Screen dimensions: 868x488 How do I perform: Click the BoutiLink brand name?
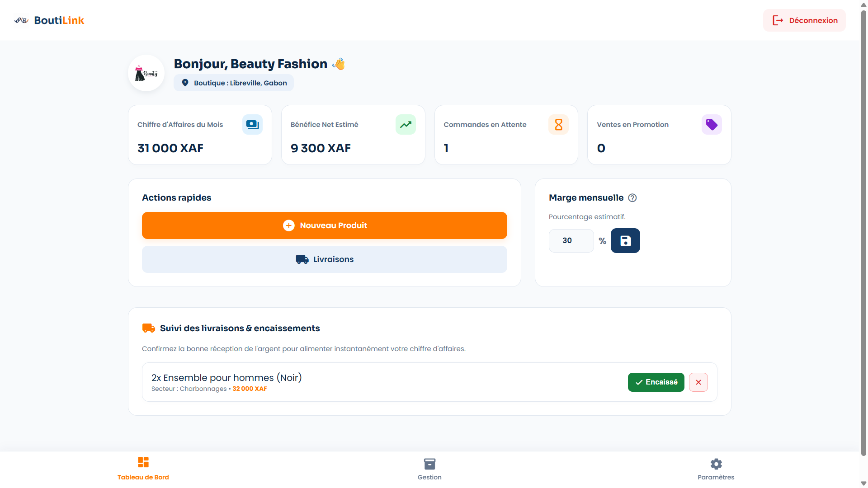59,20
